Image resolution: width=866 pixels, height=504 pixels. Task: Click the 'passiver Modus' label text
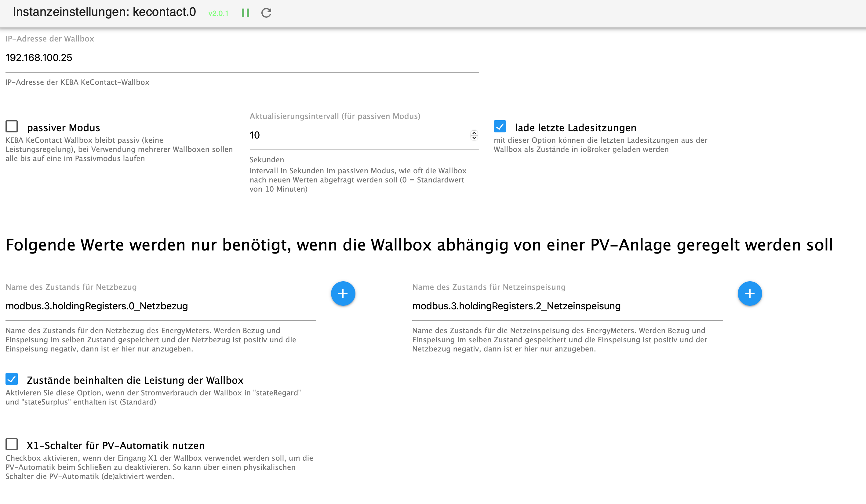64,128
